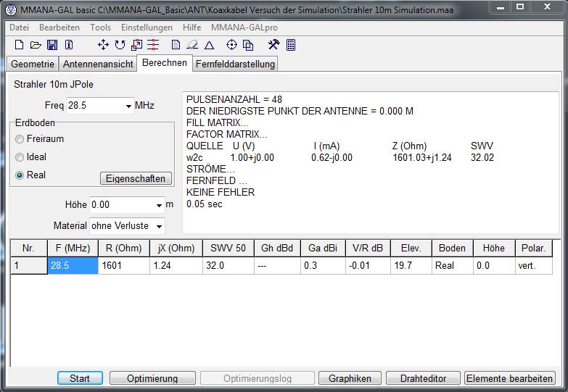Click the Graphiken button

pyautogui.click(x=350, y=378)
